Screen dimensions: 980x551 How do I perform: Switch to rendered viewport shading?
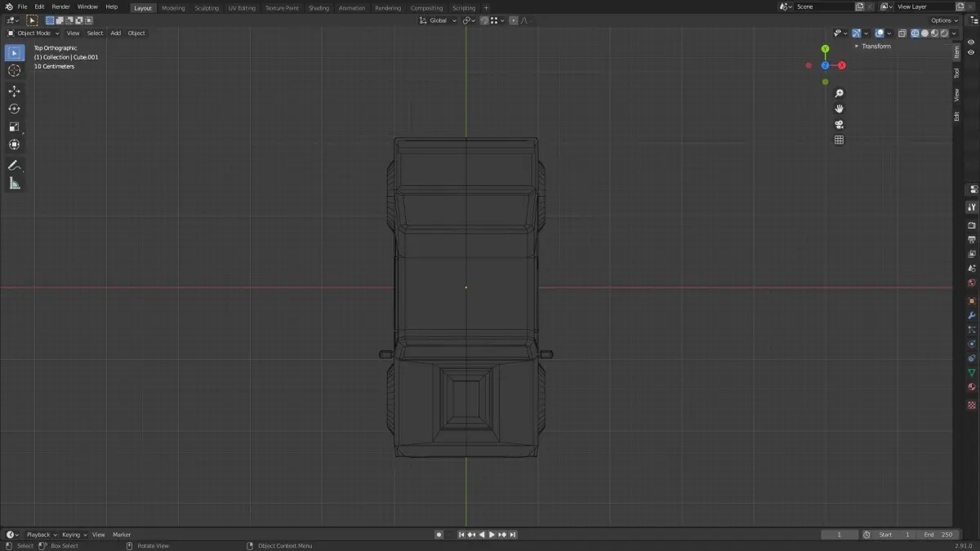[944, 33]
